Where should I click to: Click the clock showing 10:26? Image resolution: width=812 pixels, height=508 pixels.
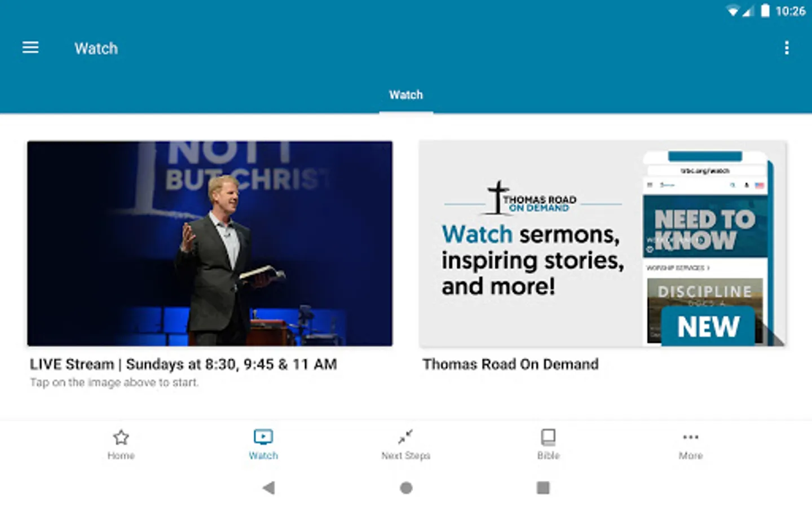(x=791, y=11)
